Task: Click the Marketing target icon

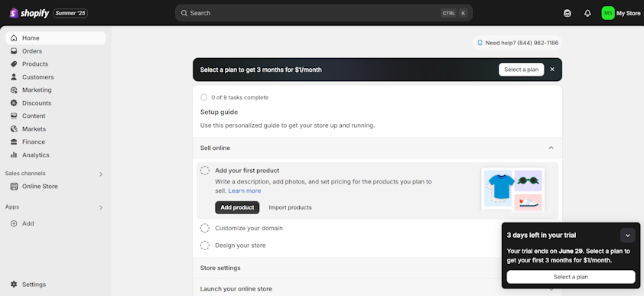Action: click(14, 90)
